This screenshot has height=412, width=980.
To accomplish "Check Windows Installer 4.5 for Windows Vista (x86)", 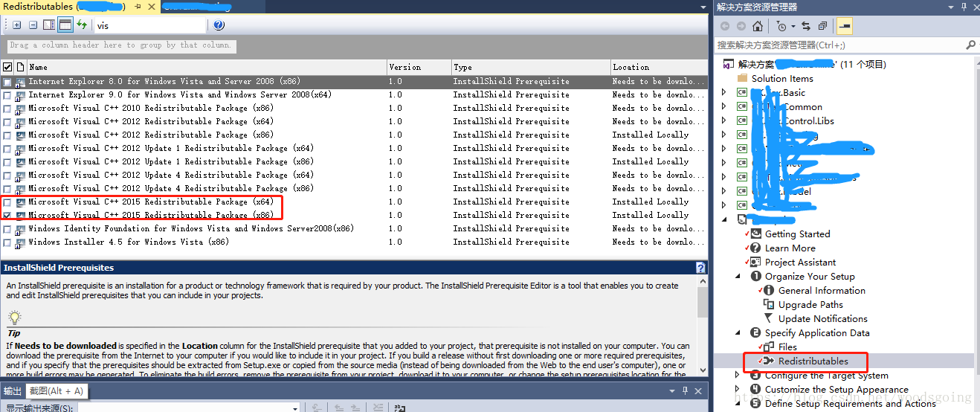I will point(7,242).
